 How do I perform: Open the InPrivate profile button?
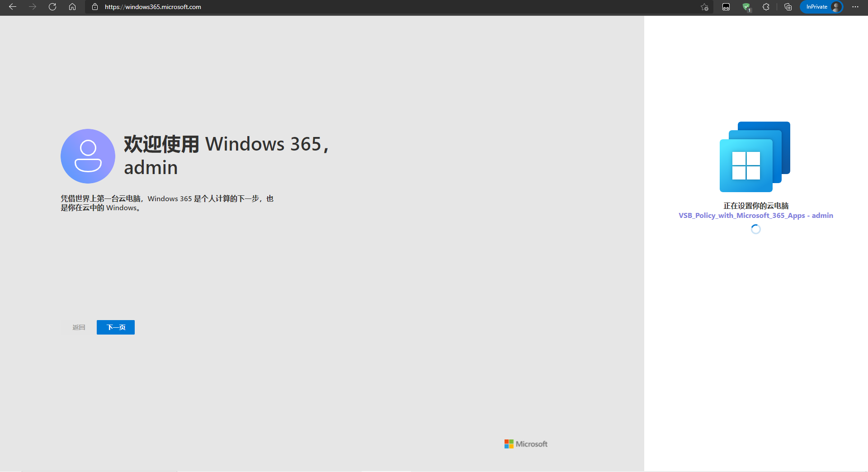[x=821, y=7]
